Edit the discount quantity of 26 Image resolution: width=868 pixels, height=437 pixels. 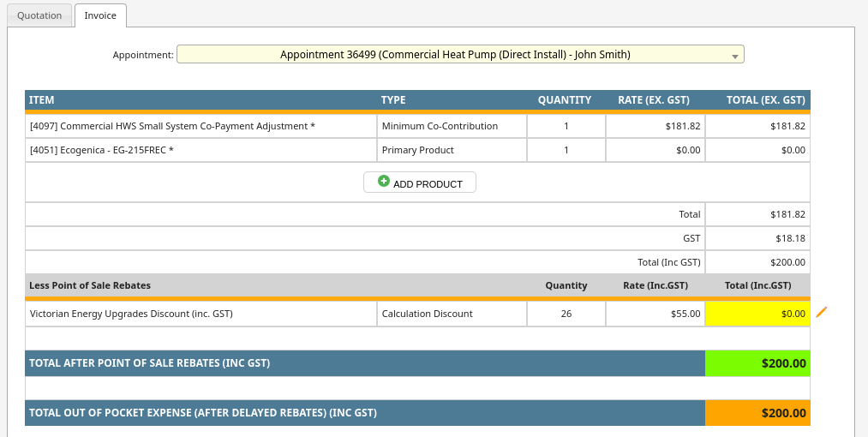[x=566, y=314]
